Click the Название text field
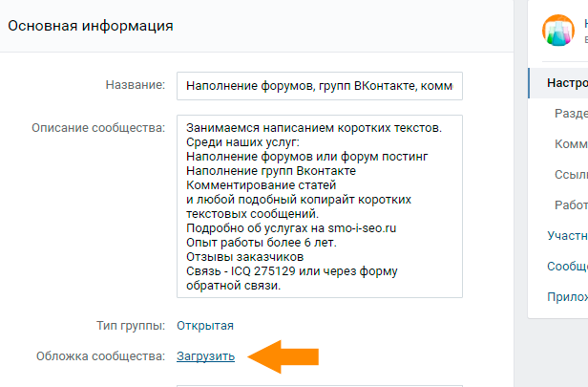 pos(320,85)
